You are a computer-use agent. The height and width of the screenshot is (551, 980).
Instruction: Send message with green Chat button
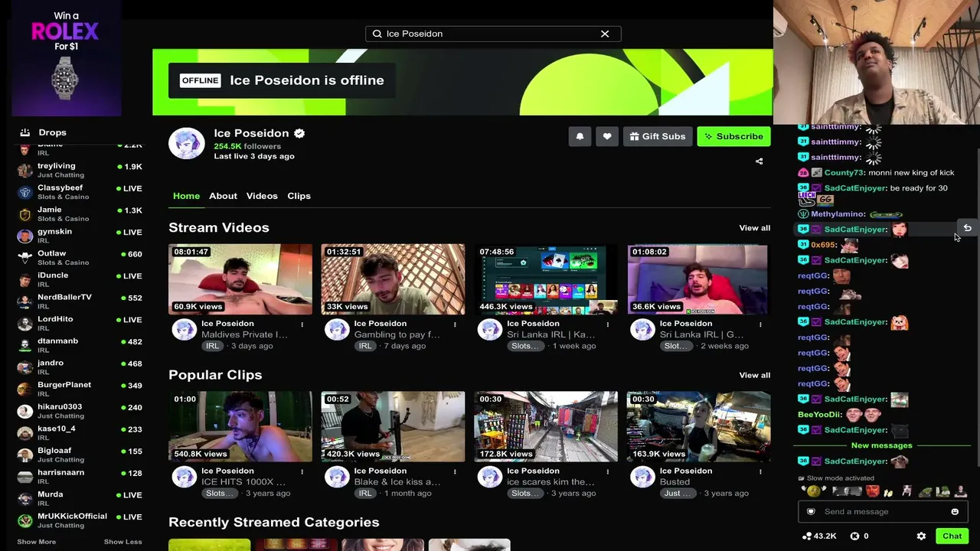[x=952, y=536]
